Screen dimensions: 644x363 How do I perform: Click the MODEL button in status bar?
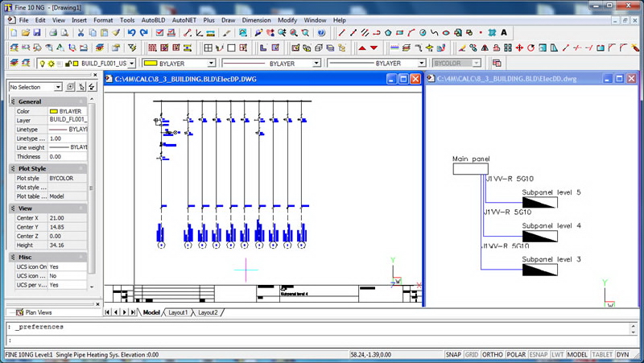577,354
